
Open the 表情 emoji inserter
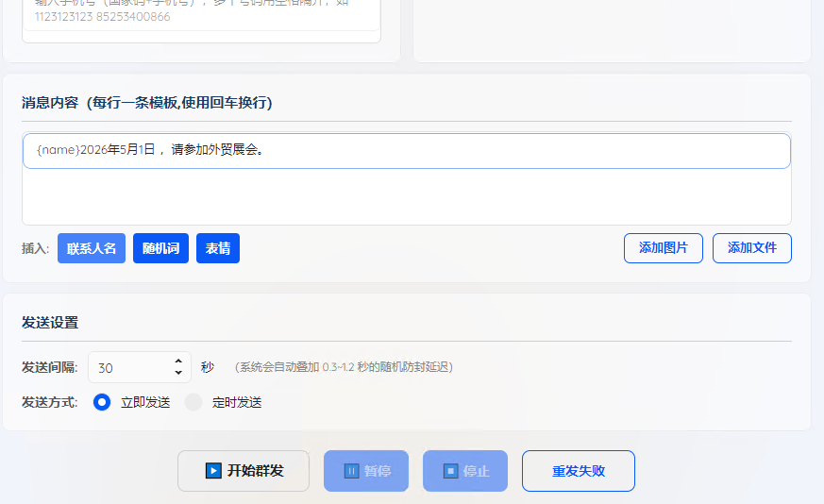tap(218, 248)
